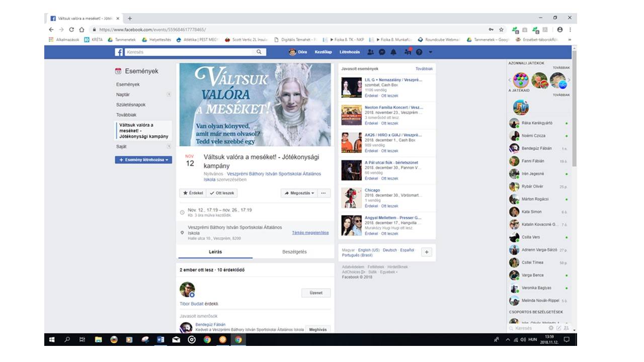
Task: Mark interest with the Érdekel button
Action: click(193, 193)
